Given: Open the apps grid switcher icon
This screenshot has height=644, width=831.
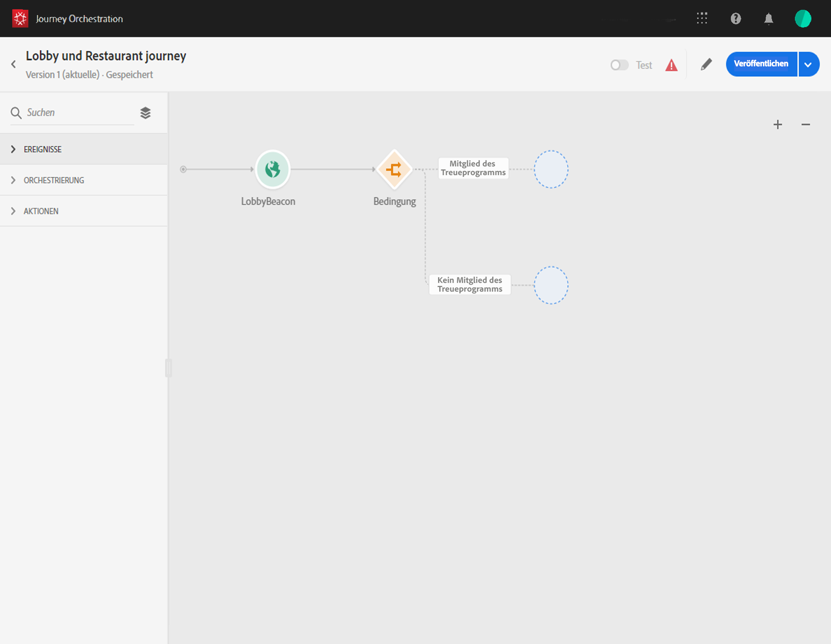Looking at the screenshot, I should point(702,18).
